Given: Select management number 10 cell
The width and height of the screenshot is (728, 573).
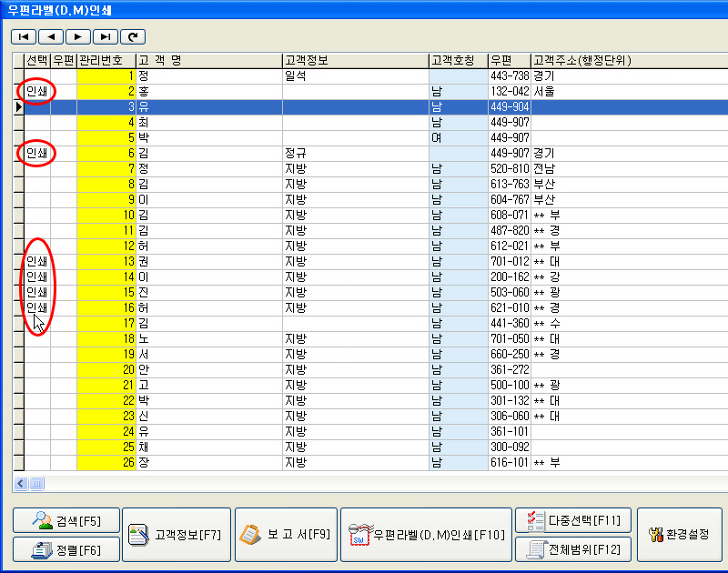Looking at the screenshot, I should pos(106,216).
